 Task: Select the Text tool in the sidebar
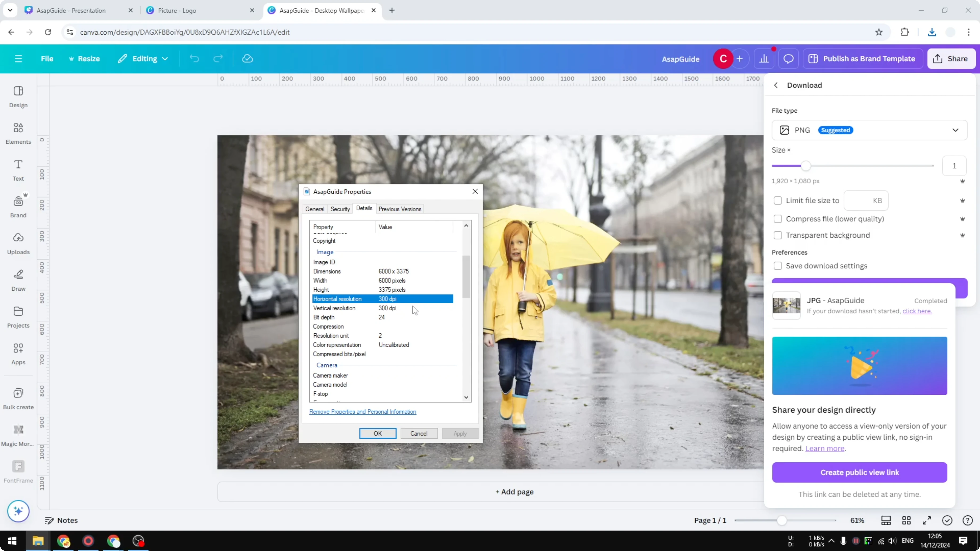18,170
